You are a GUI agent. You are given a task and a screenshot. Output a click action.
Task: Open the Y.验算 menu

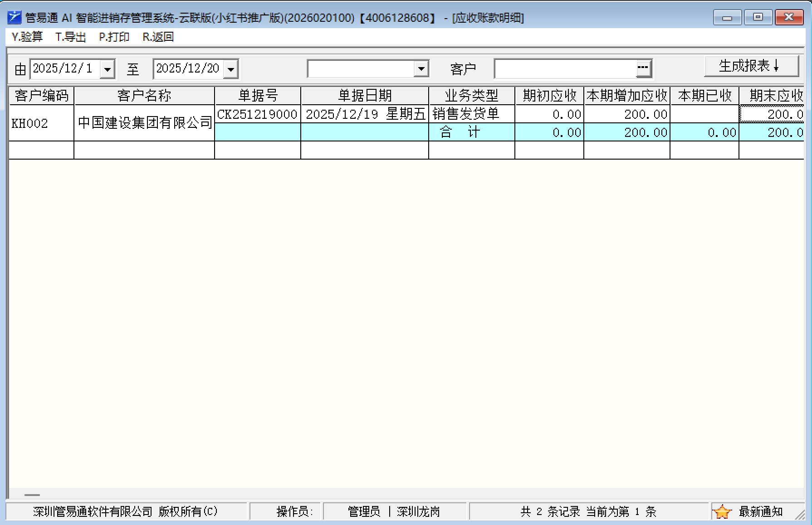pos(27,37)
